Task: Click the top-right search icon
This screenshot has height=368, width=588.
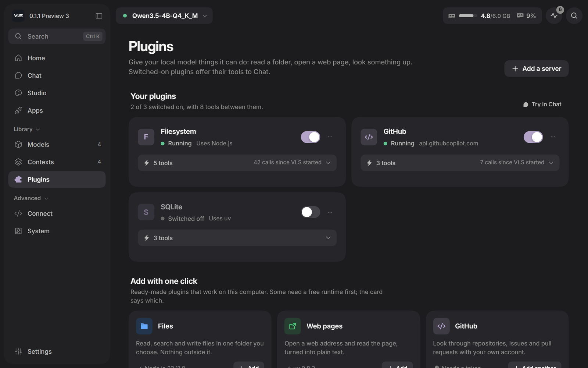Action: point(574,16)
